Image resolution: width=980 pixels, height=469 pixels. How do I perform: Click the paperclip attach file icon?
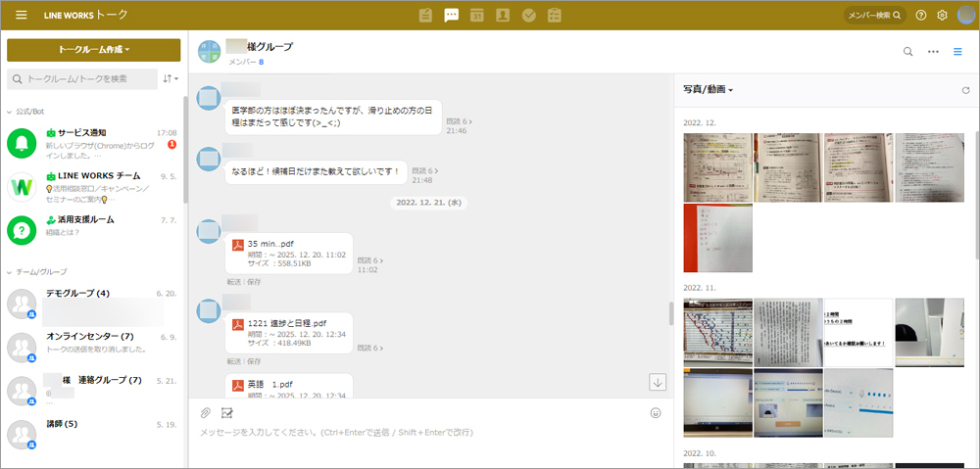coord(206,412)
